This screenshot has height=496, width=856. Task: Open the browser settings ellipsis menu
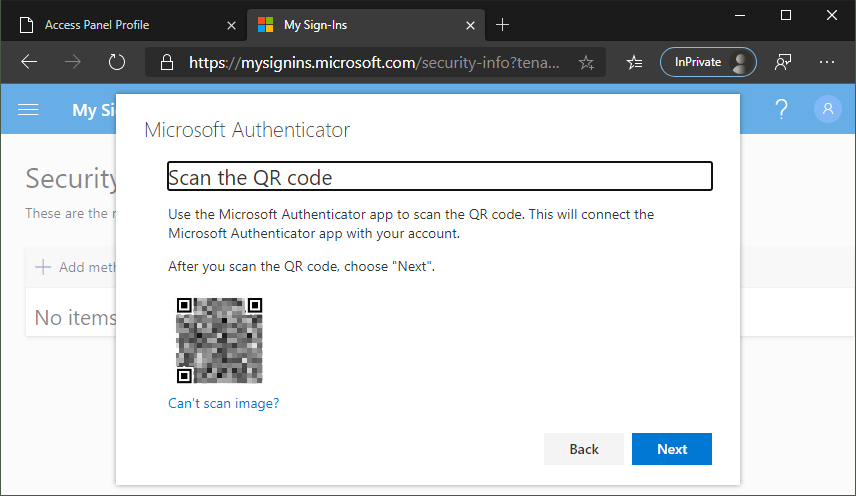[827, 62]
